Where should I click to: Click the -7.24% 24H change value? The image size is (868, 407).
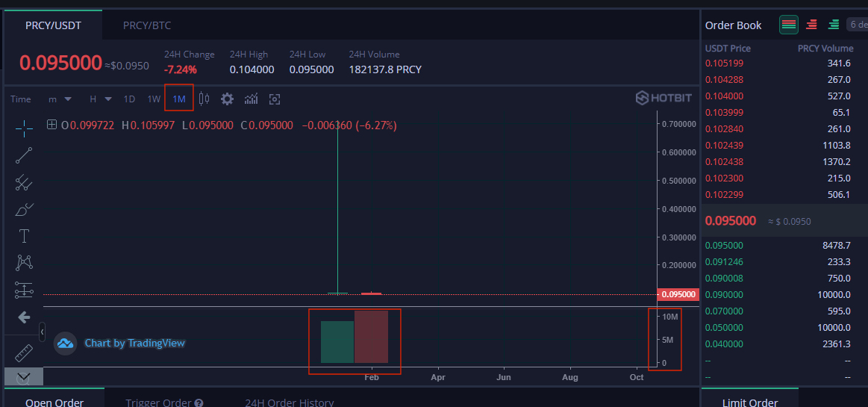(x=180, y=69)
